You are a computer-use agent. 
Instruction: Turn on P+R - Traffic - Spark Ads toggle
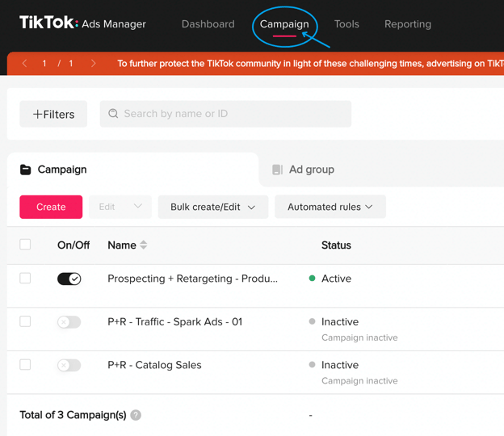[x=69, y=322]
